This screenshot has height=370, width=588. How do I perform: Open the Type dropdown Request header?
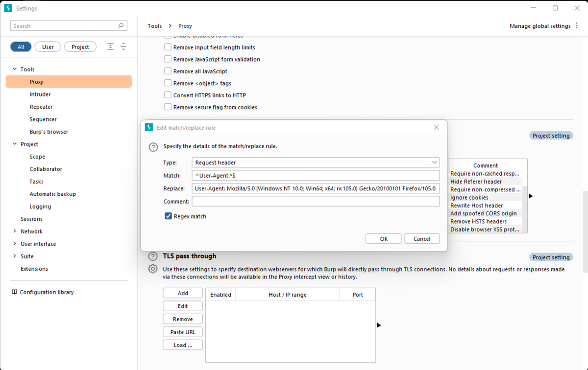click(x=316, y=162)
